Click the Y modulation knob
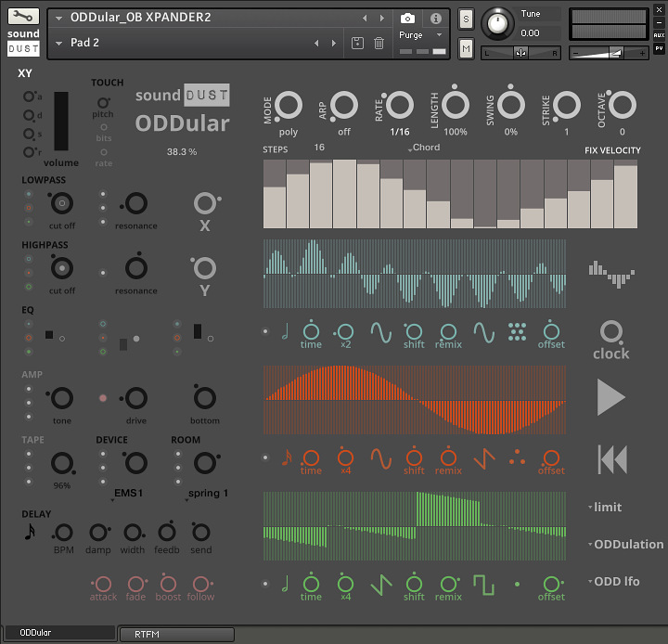This screenshot has height=644, width=668. tap(204, 268)
